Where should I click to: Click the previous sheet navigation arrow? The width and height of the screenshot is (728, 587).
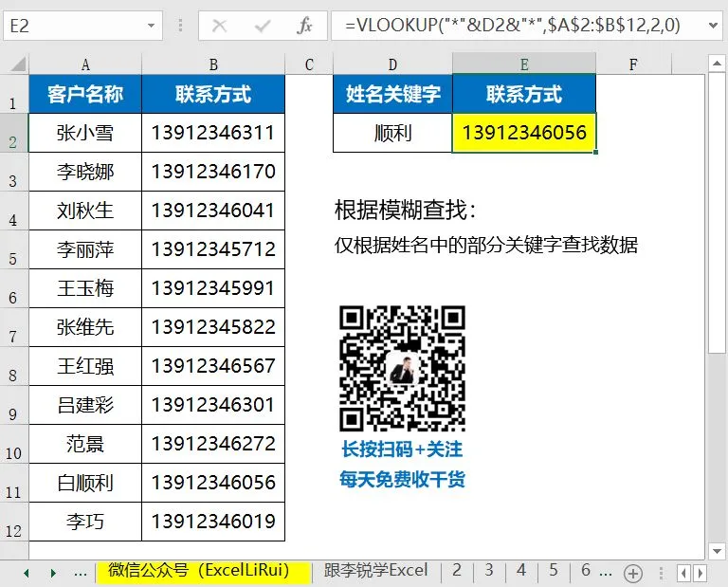pos(27,573)
